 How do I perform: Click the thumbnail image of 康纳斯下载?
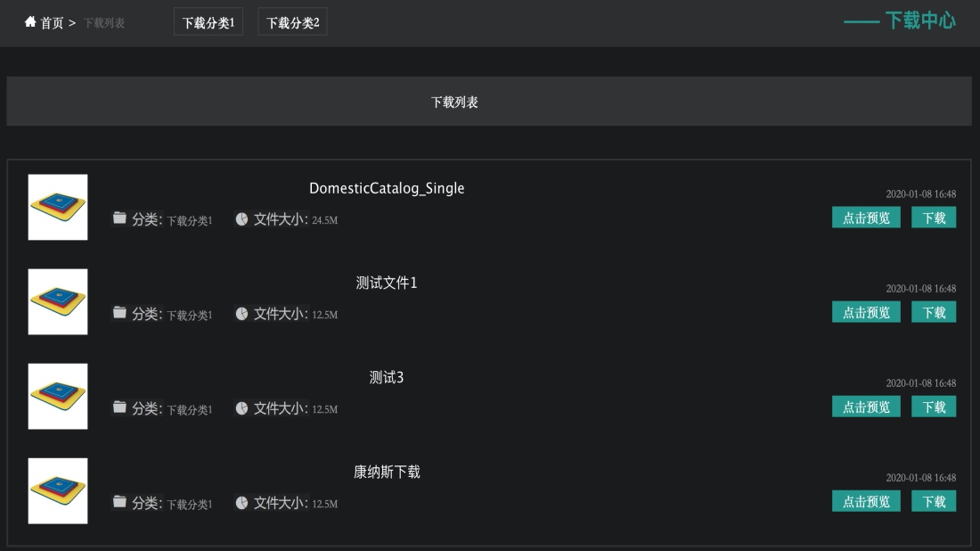pyautogui.click(x=58, y=489)
